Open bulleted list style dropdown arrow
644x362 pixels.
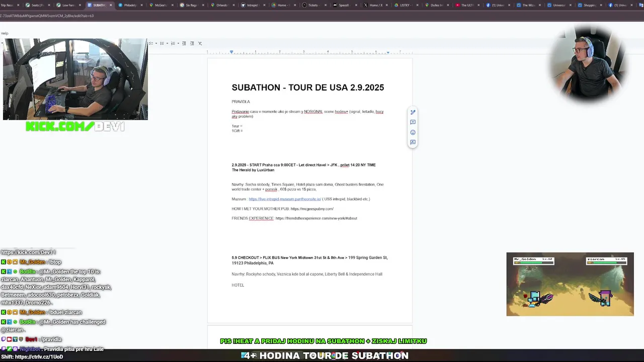click(x=167, y=43)
